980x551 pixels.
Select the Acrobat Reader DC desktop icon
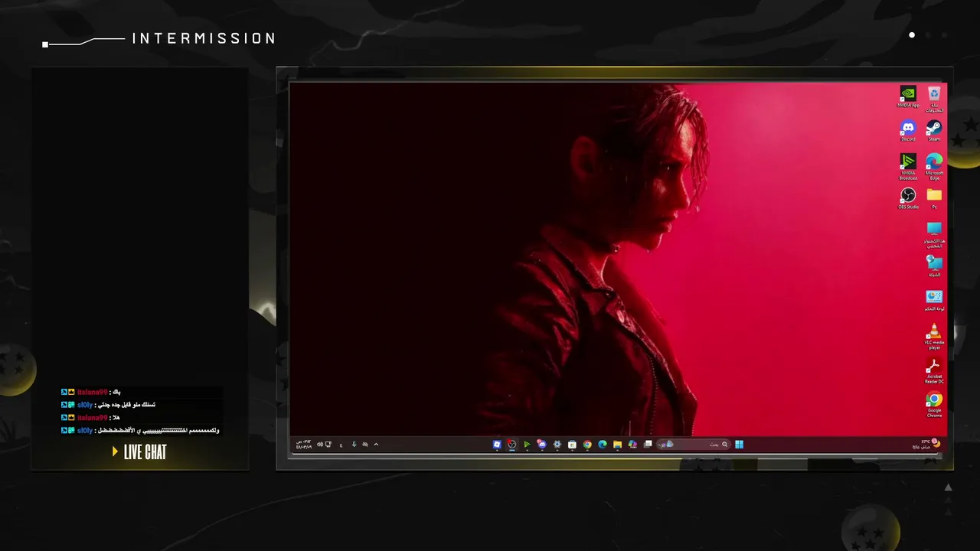pyautogui.click(x=934, y=371)
